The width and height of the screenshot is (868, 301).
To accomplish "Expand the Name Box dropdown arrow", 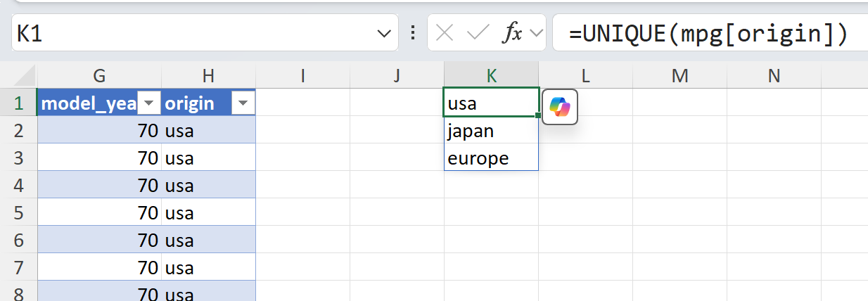I will click(383, 33).
